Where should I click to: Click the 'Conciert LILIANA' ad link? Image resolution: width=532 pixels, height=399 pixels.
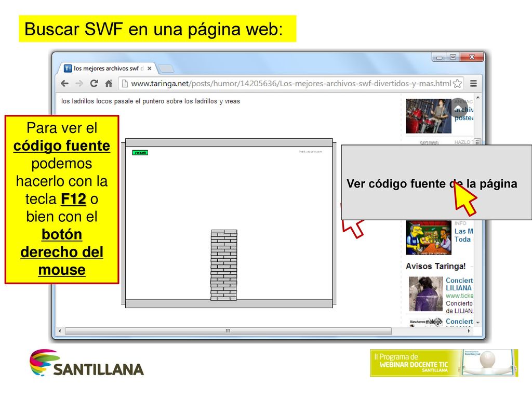[459, 284]
